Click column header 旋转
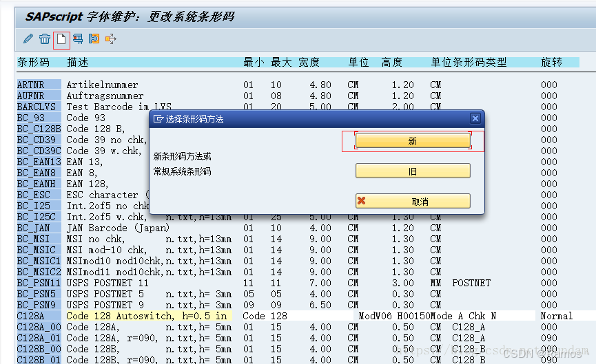Screen dimensions: 596x364 click(551, 62)
